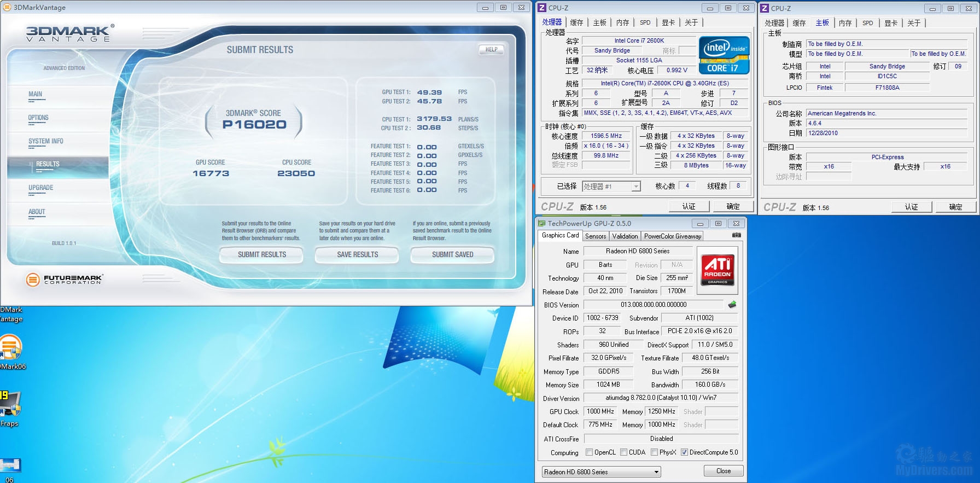Toggle the CUDA checkbox

[x=623, y=452]
